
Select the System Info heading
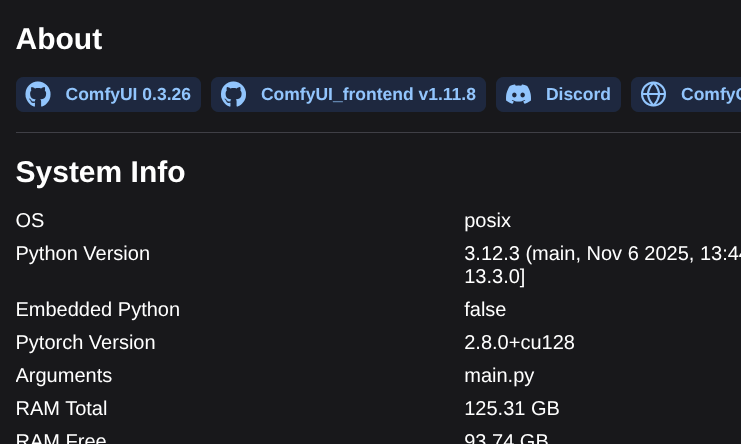[x=100, y=172]
